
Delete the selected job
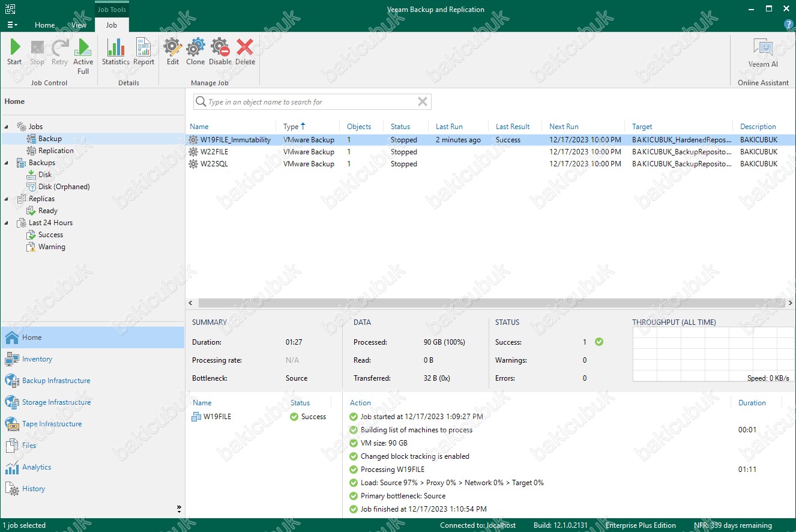(x=245, y=52)
